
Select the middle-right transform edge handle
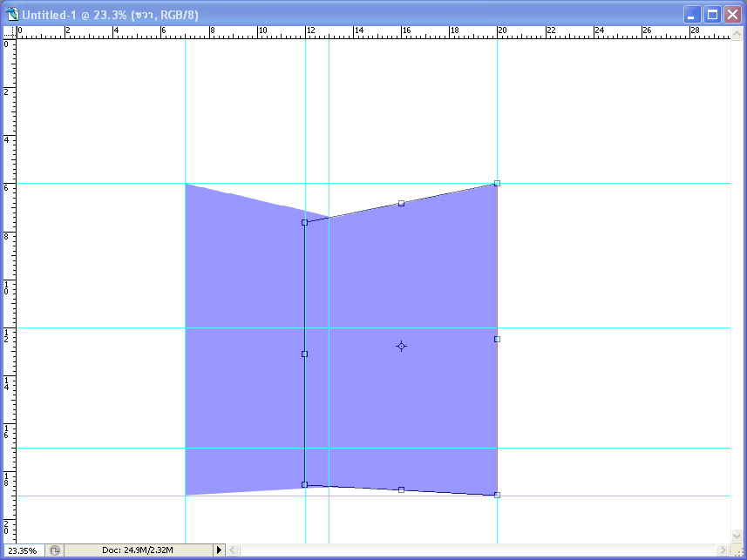pos(497,339)
